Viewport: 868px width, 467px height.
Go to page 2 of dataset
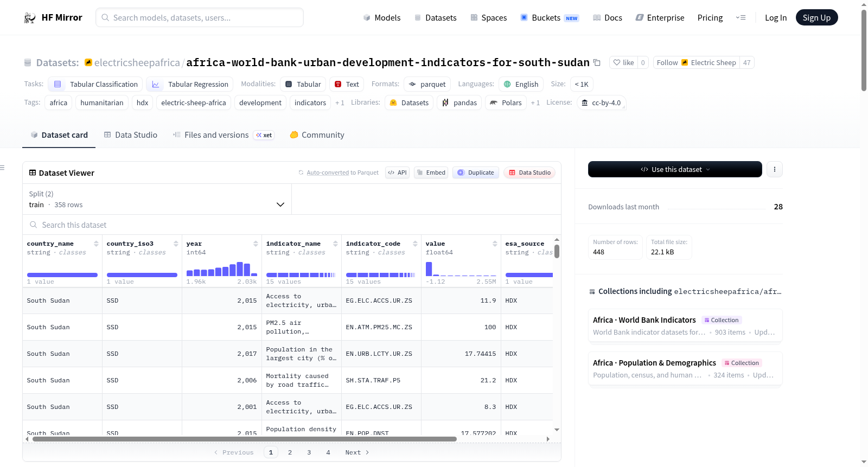click(x=290, y=452)
